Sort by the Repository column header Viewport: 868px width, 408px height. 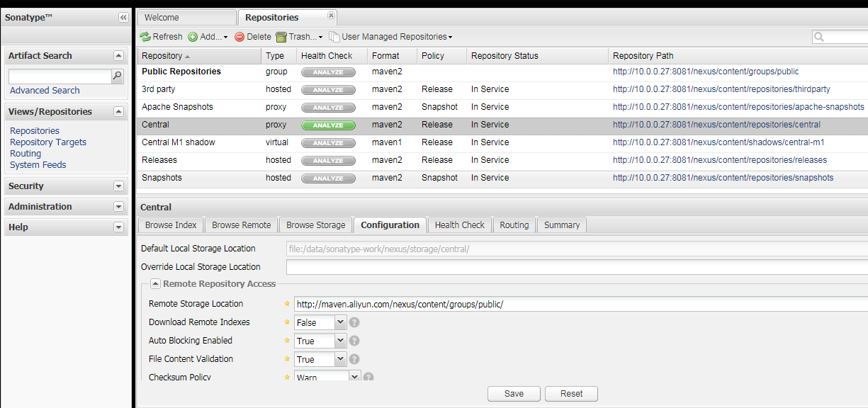pos(199,56)
